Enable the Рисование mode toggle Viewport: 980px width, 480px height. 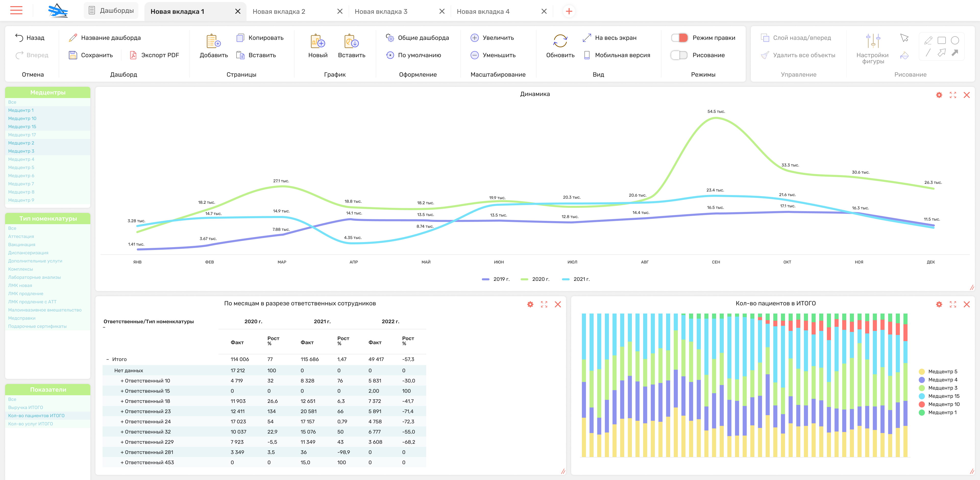pyautogui.click(x=679, y=55)
